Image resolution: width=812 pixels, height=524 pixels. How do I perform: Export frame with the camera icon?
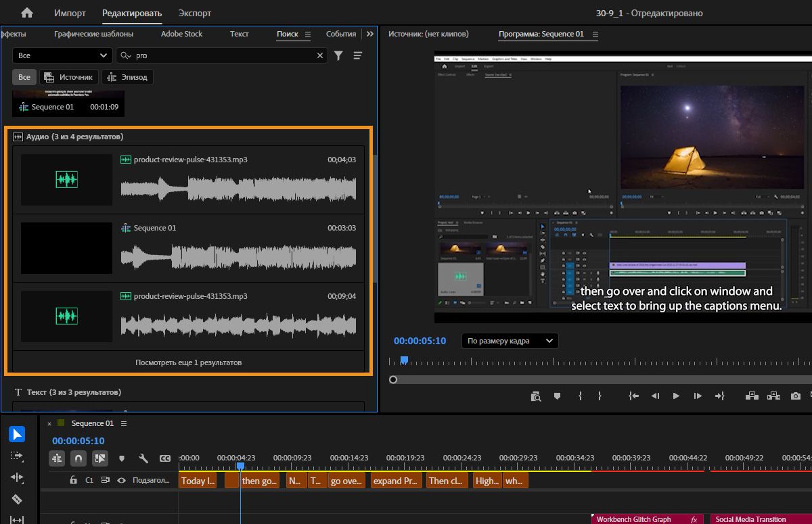tap(796, 396)
